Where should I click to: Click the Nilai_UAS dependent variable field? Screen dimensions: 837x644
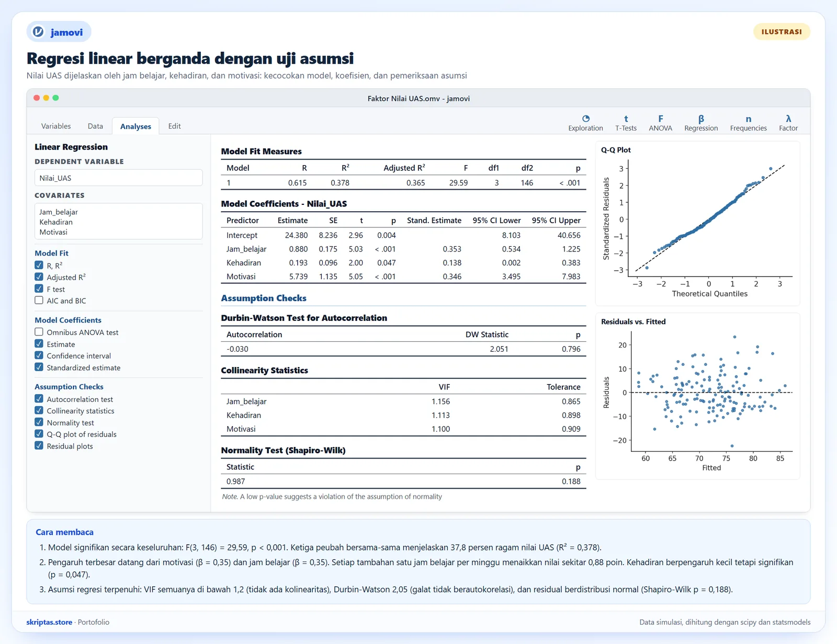click(x=119, y=178)
